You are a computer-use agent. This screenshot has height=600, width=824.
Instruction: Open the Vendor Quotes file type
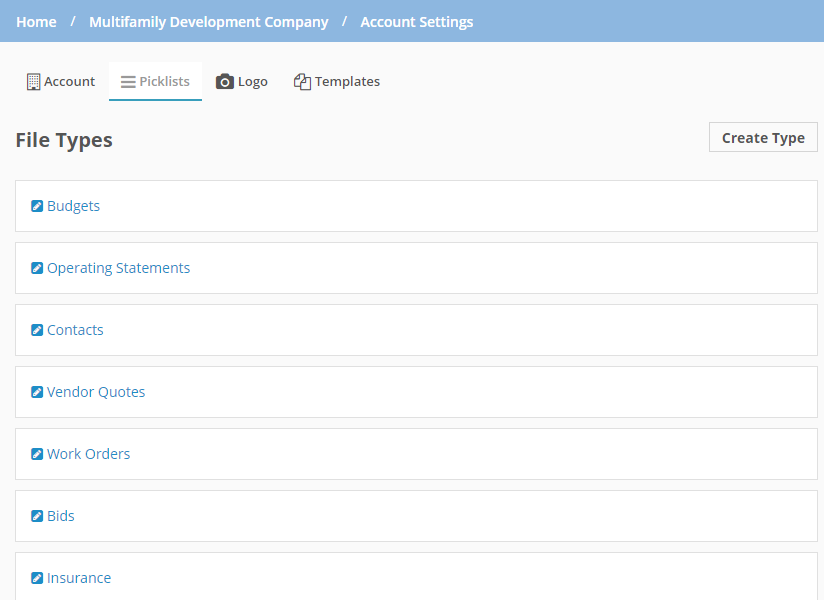[x=96, y=392]
